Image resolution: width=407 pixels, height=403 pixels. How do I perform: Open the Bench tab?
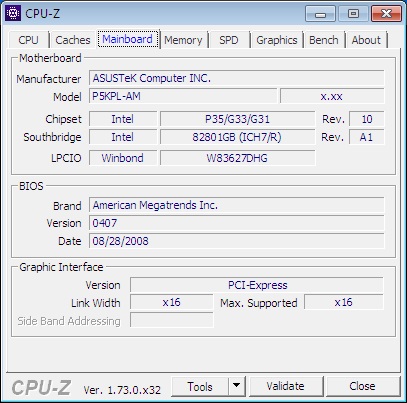coord(324,40)
